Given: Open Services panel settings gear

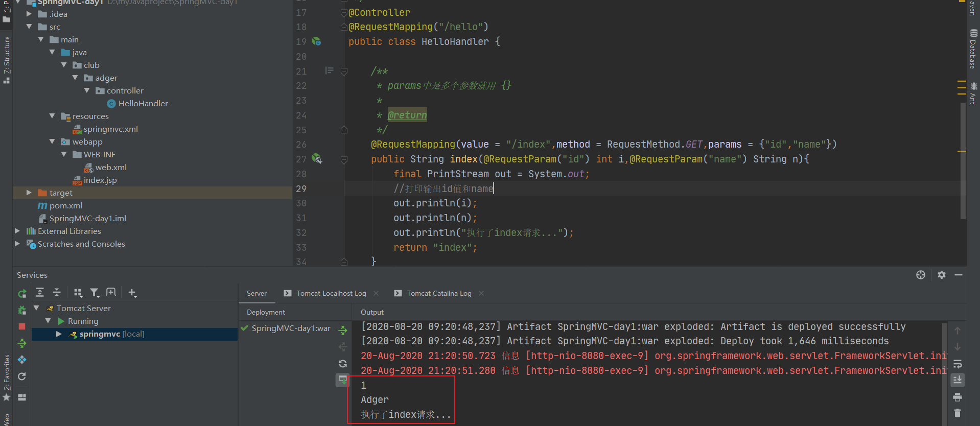Looking at the screenshot, I should coord(942,275).
